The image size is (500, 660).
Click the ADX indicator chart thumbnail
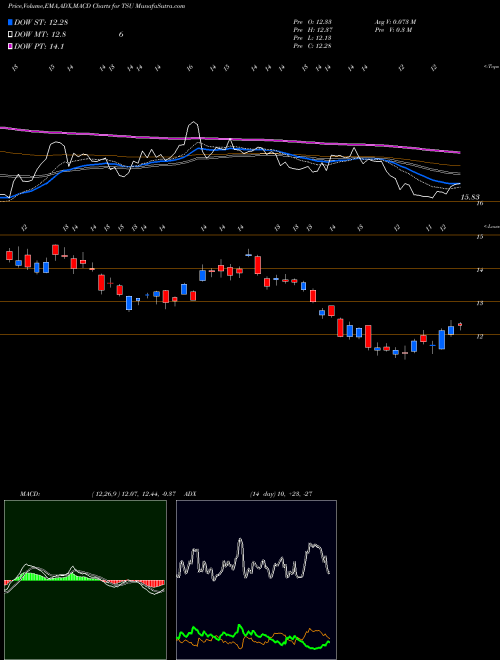pos(256,580)
